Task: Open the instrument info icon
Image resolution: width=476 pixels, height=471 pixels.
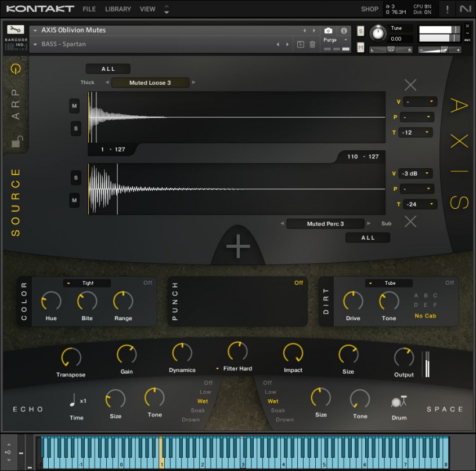Action: (344, 31)
